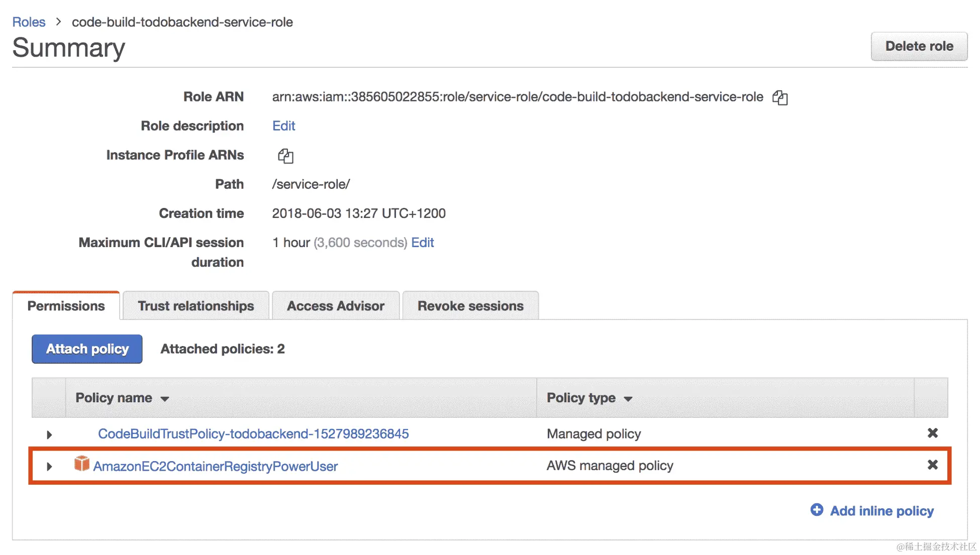Click the plus icon beside Add inline policy
This screenshot has width=980, height=555.
[817, 510]
